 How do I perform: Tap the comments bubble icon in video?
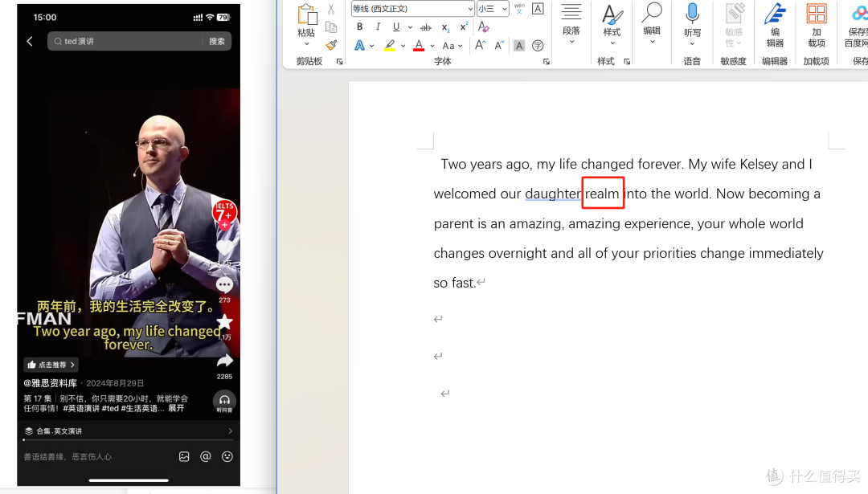point(224,285)
